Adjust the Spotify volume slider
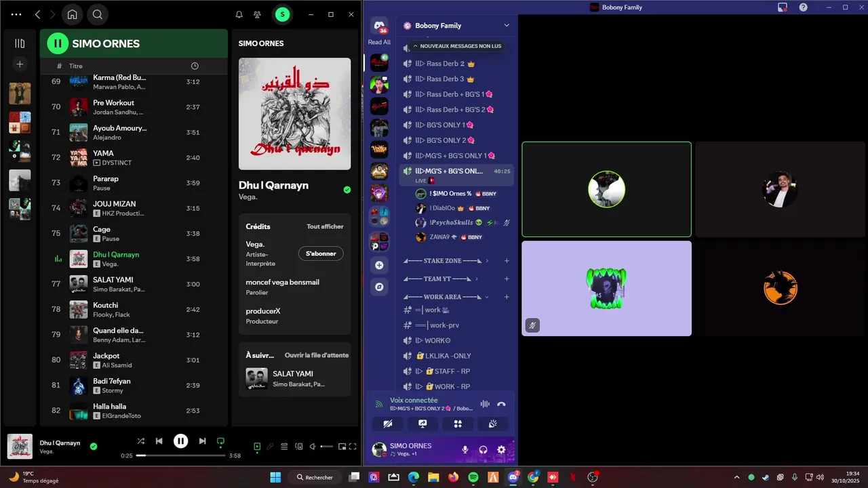The image size is (868, 488). coord(326,447)
